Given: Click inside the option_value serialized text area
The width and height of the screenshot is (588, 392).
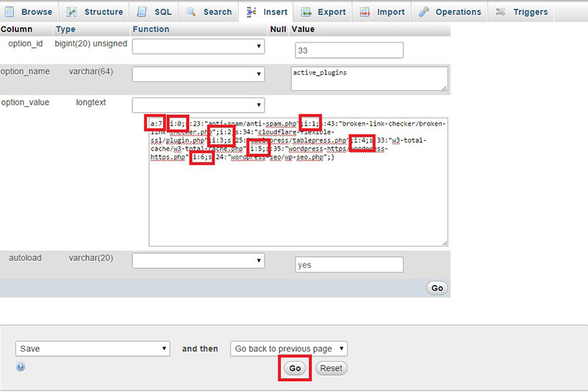Looking at the screenshot, I should pos(298,182).
